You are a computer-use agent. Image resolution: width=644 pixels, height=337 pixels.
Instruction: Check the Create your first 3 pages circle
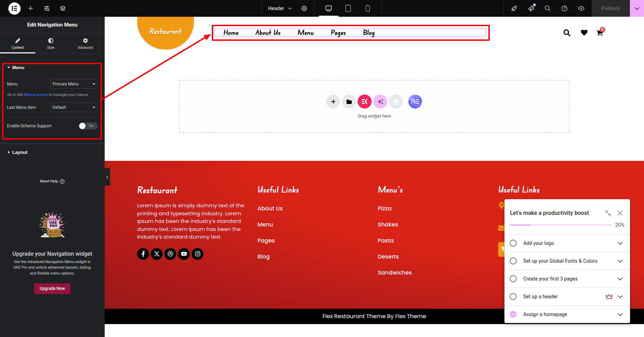tap(513, 279)
